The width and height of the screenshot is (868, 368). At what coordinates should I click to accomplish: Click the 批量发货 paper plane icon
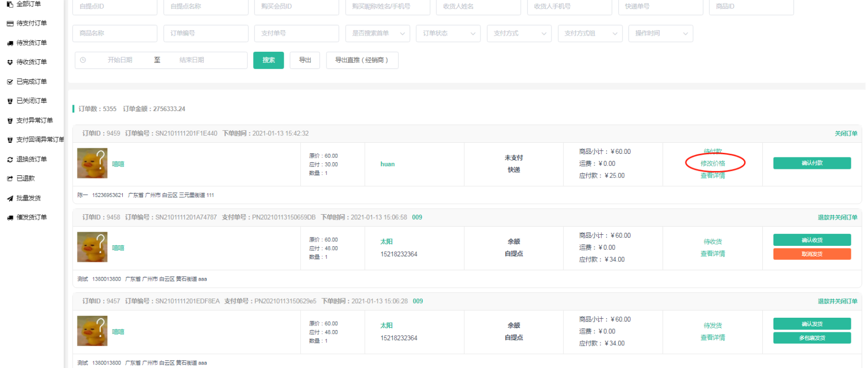coord(10,199)
